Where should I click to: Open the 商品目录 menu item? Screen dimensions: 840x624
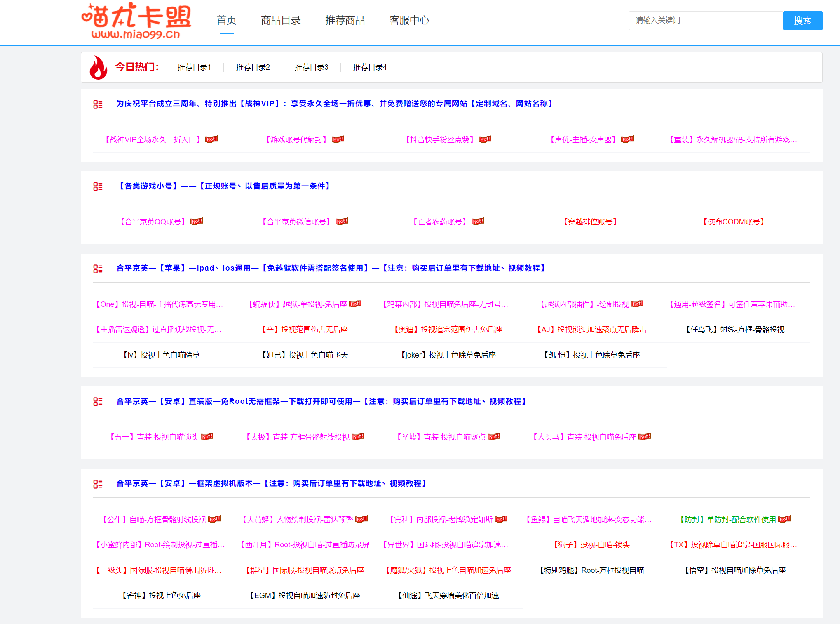[280, 20]
